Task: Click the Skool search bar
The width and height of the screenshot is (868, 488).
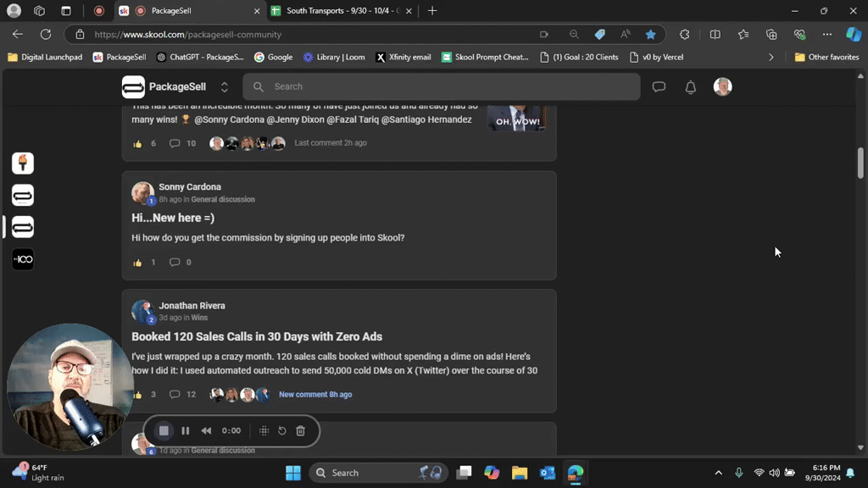Action: click(441, 86)
